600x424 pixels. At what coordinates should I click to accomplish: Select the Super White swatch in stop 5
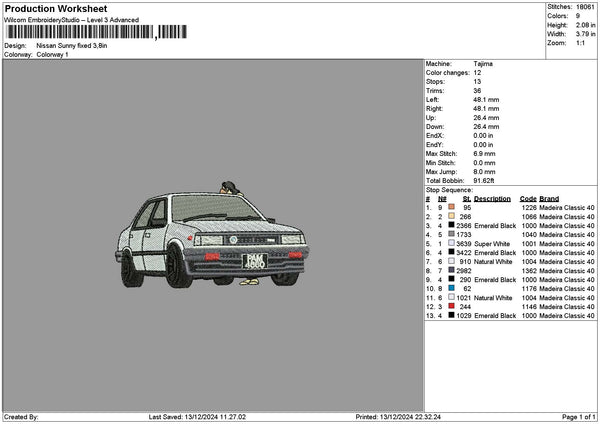(x=453, y=243)
